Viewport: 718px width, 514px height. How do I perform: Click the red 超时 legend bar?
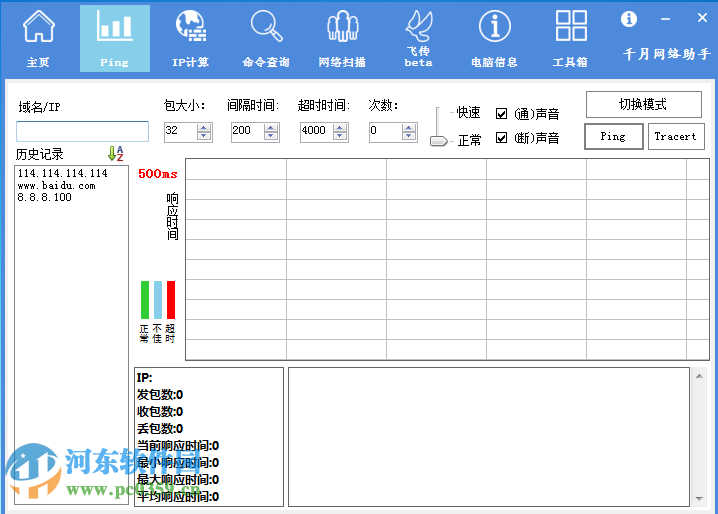tap(171, 300)
